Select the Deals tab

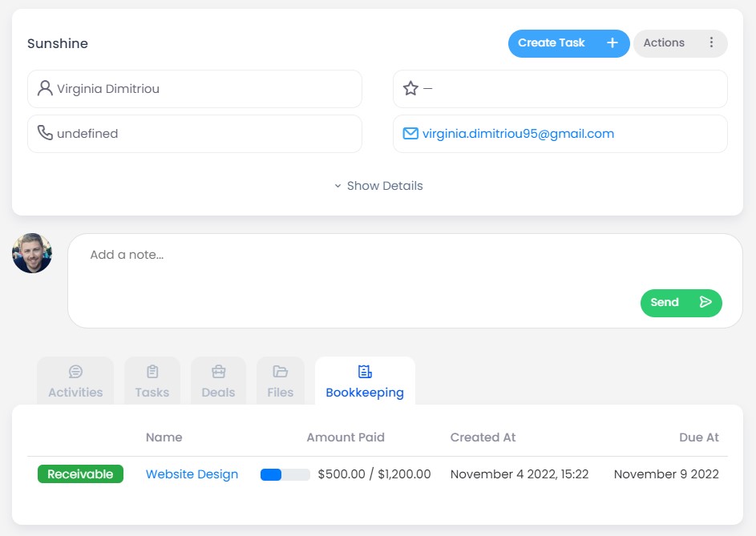[218, 381]
